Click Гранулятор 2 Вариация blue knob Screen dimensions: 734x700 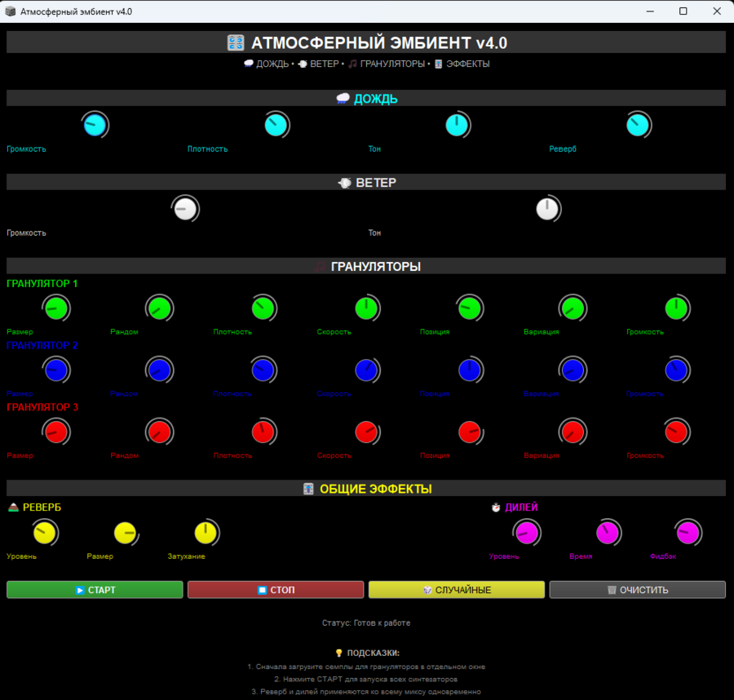point(573,370)
